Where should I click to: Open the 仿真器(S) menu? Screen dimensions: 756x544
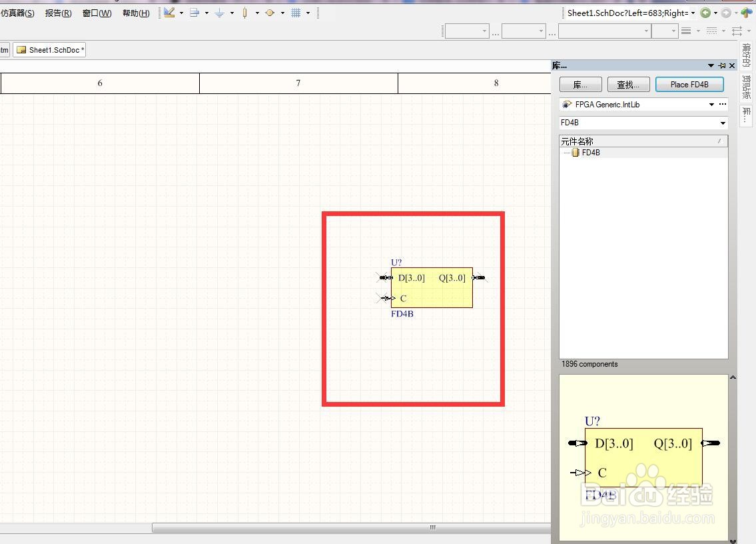coord(17,13)
